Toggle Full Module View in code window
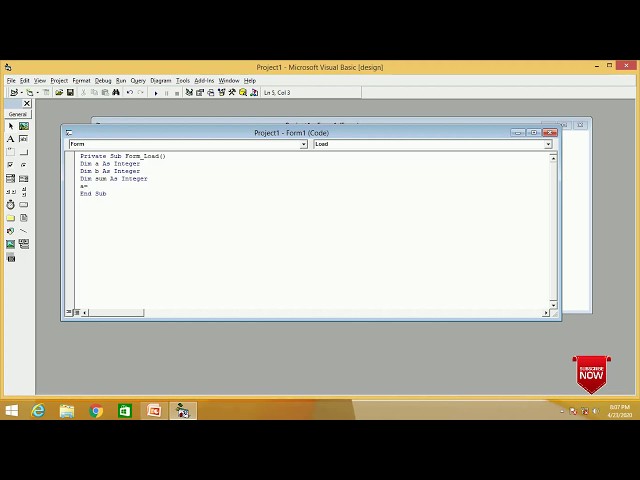Image resolution: width=640 pixels, height=480 pixels. pos(77,313)
